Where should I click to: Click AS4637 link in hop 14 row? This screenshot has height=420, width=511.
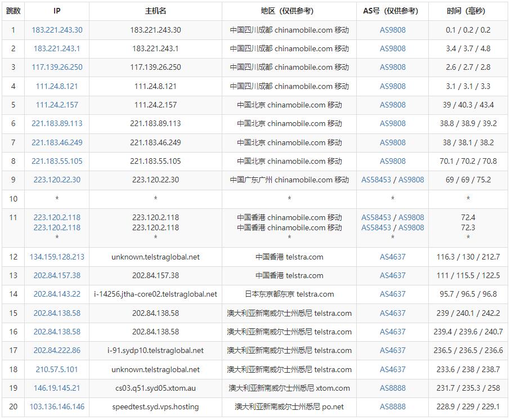393,294
